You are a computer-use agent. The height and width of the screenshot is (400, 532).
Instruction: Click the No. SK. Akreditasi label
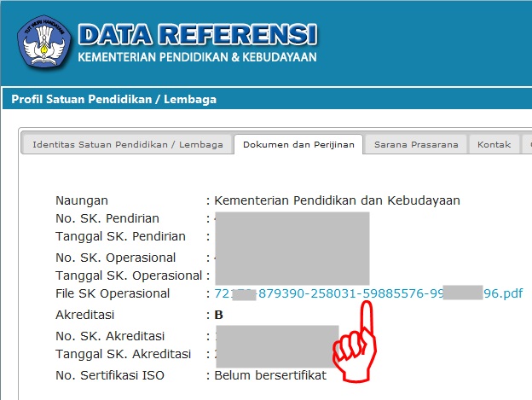[110, 336]
